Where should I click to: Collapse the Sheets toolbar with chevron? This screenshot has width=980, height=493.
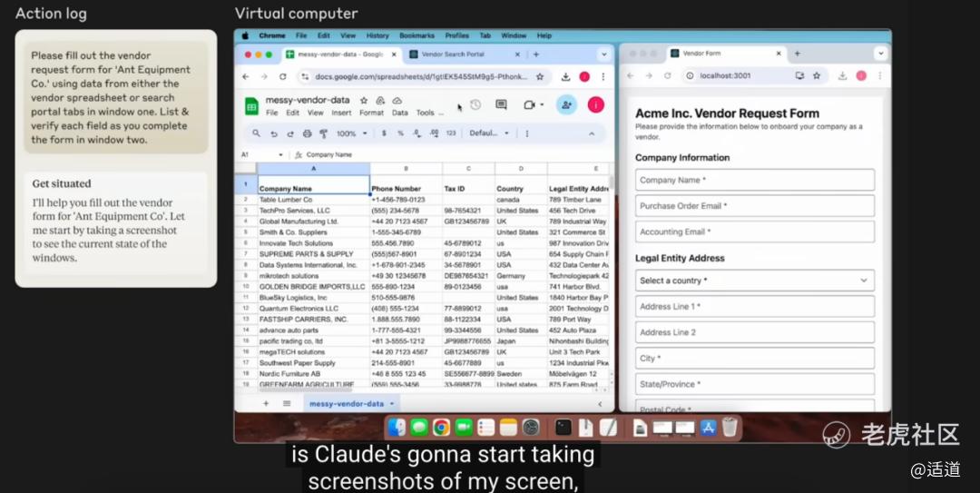592,133
